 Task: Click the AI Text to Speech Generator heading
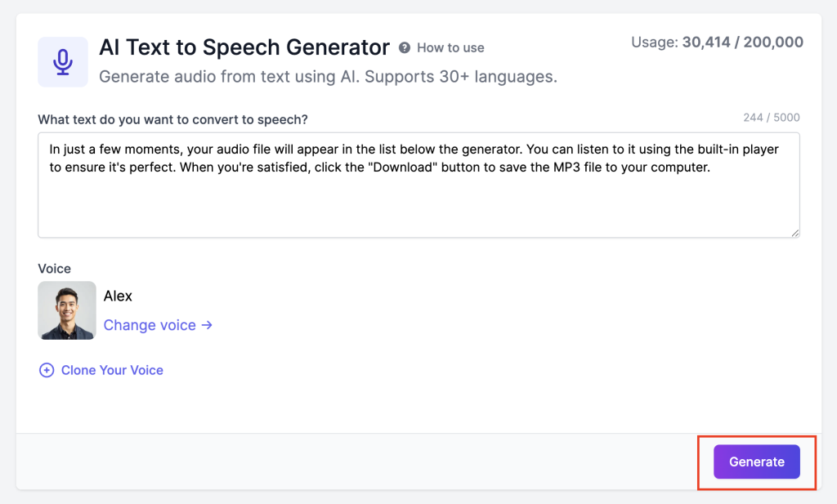pos(244,47)
